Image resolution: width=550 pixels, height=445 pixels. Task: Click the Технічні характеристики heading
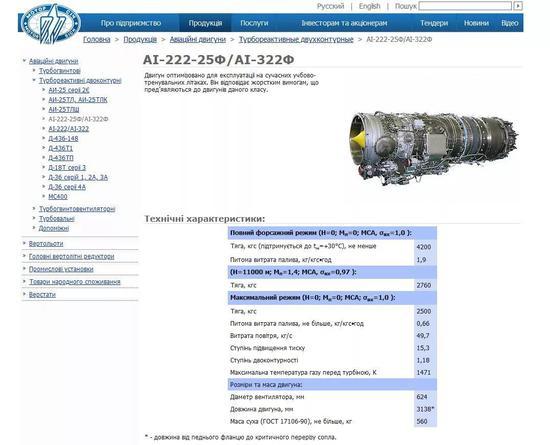pos(205,219)
